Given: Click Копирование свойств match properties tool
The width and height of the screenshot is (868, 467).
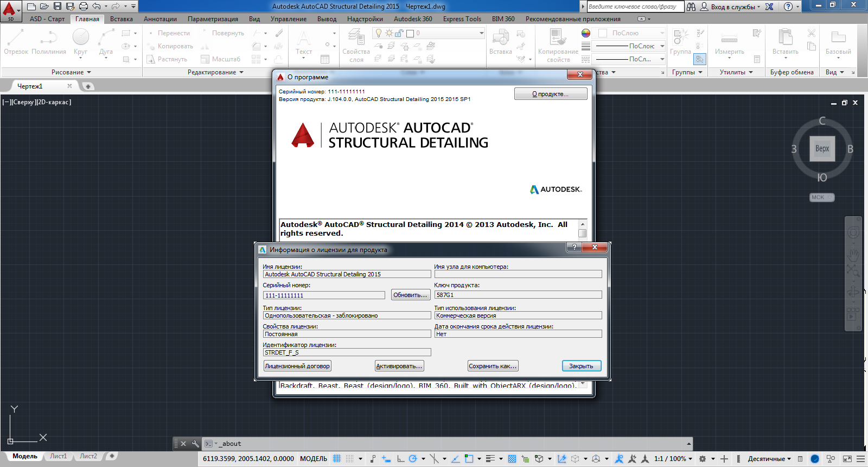Looking at the screenshot, I should click(x=558, y=46).
